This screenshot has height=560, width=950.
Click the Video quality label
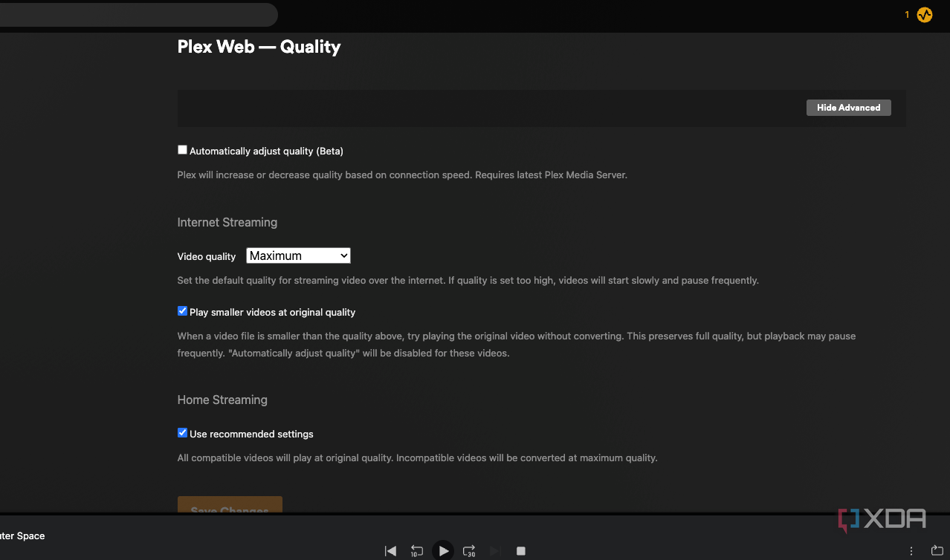click(x=206, y=256)
